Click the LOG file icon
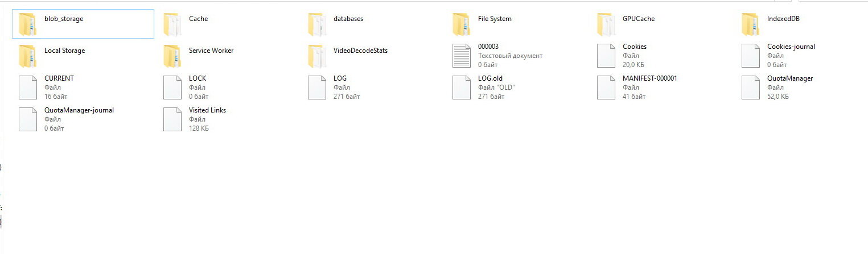The width and height of the screenshot is (868, 254). point(316,88)
